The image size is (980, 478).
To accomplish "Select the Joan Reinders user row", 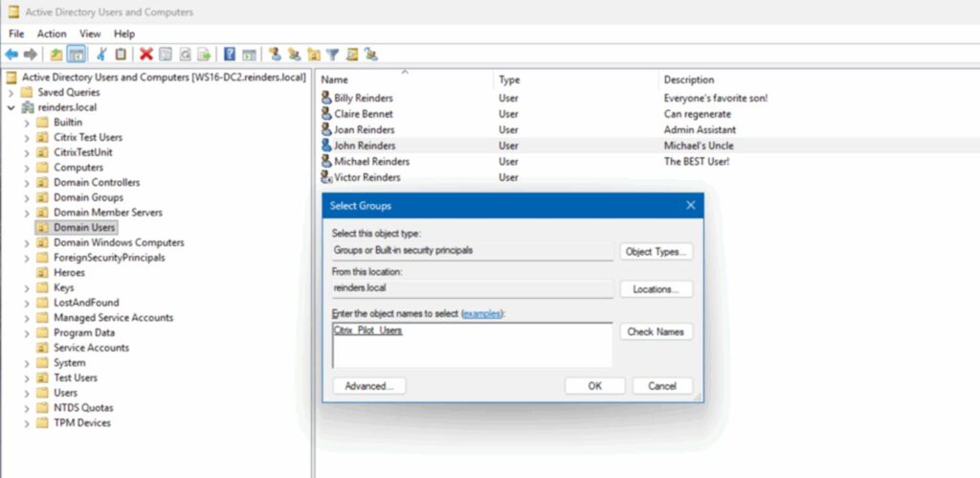I will [649, 129].
